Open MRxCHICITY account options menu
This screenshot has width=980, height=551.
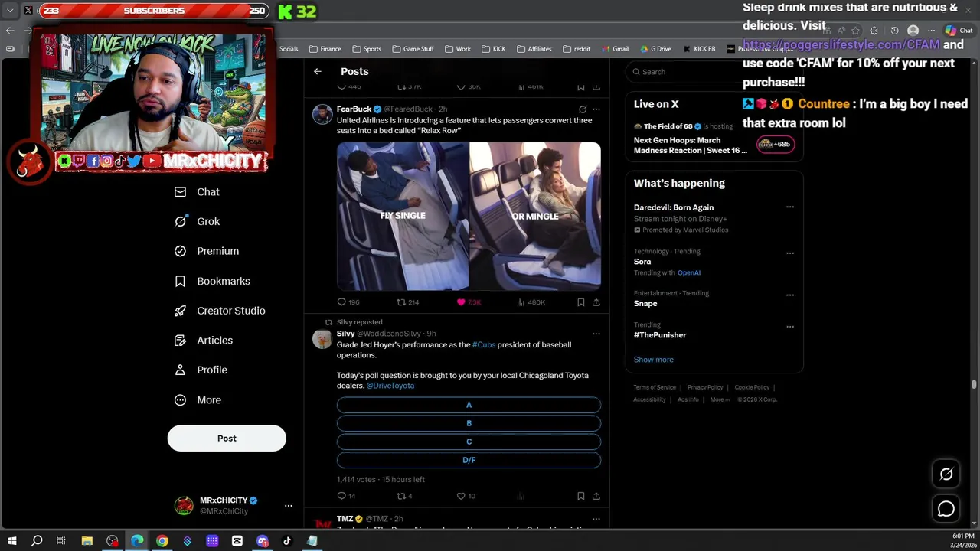click(x=289, y=506)
